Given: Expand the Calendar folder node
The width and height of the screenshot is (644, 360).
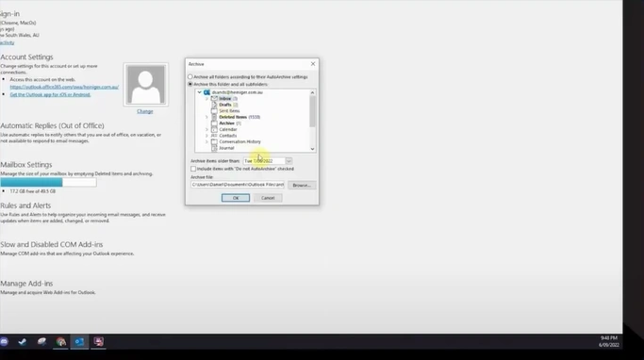Looking at the screenshot, I should [x=206, y=129].
